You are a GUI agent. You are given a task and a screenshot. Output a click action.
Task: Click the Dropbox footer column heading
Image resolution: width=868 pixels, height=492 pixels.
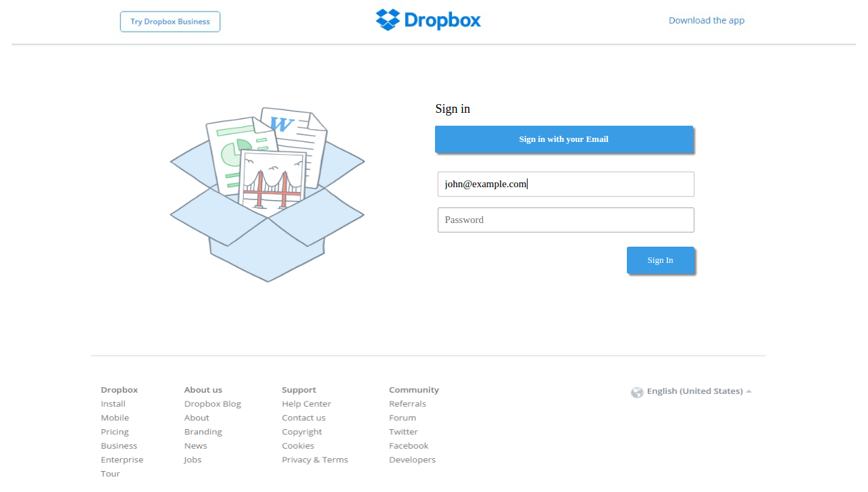click(x=120, y=390)
